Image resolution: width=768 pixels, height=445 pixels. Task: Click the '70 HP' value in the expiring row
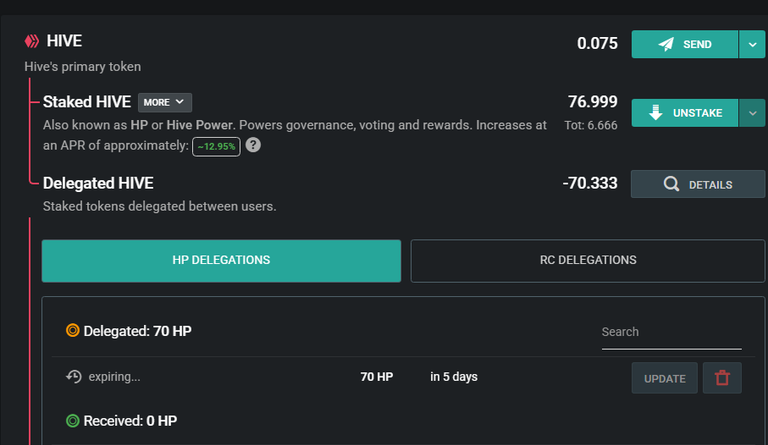pyautogui.click(x=377, y=377)
